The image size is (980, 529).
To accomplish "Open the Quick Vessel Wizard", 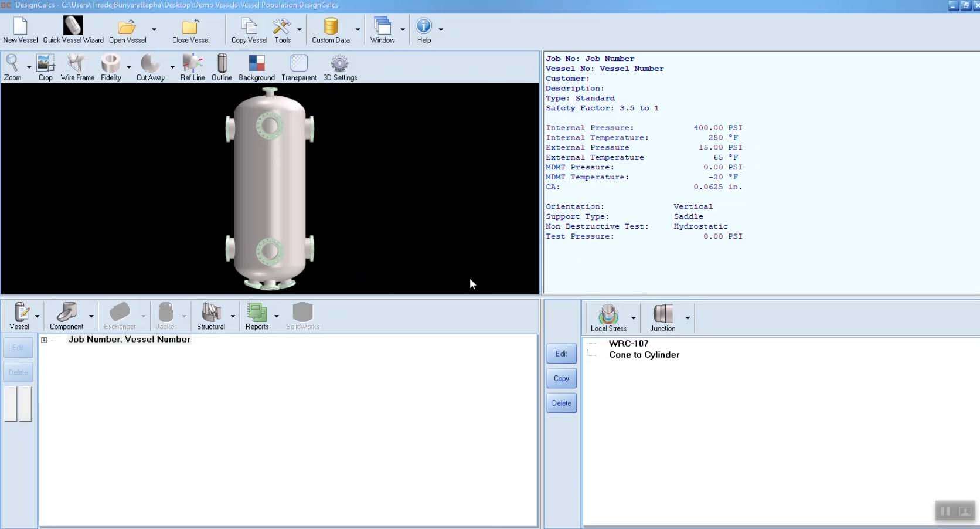I will [73, 30].
